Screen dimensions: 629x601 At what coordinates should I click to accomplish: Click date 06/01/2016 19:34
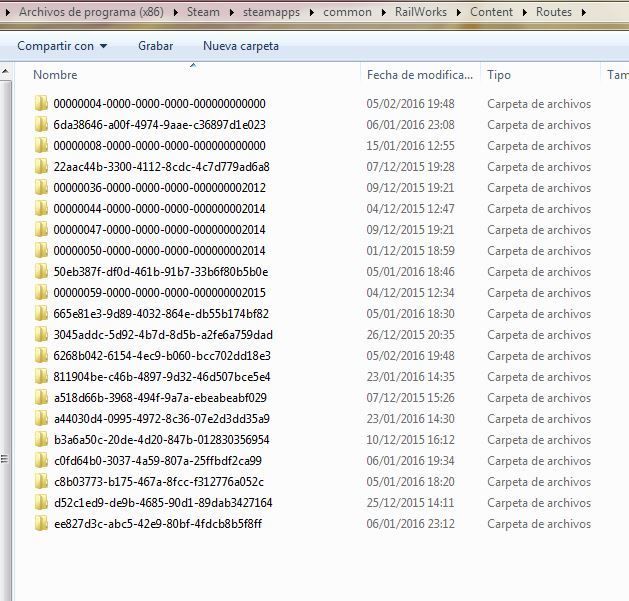[x=410, y=461]
